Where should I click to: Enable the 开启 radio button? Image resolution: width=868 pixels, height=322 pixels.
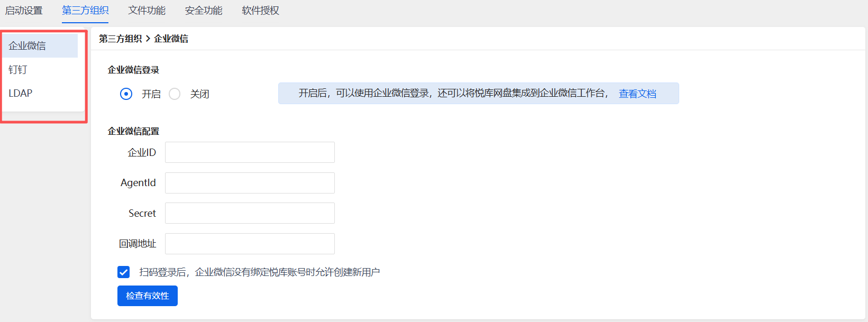point(126,94)
